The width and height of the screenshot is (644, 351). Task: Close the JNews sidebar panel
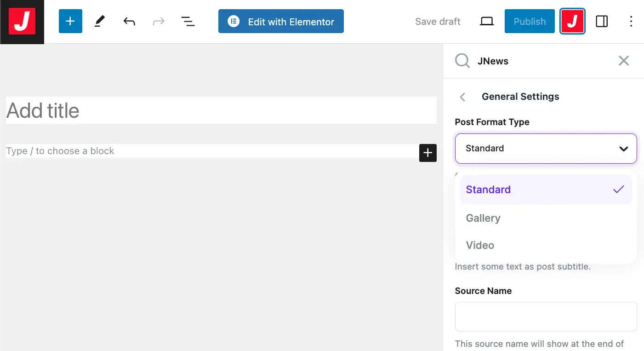tap(623, 61)
